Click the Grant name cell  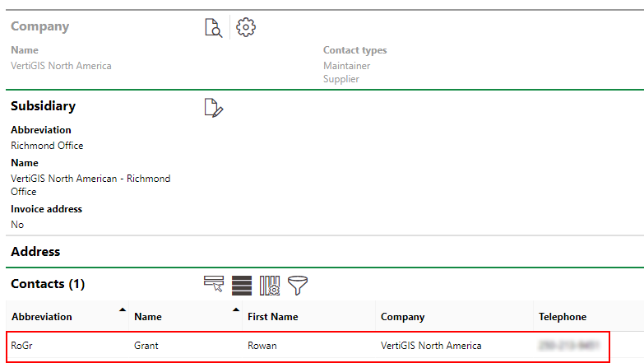146,346
